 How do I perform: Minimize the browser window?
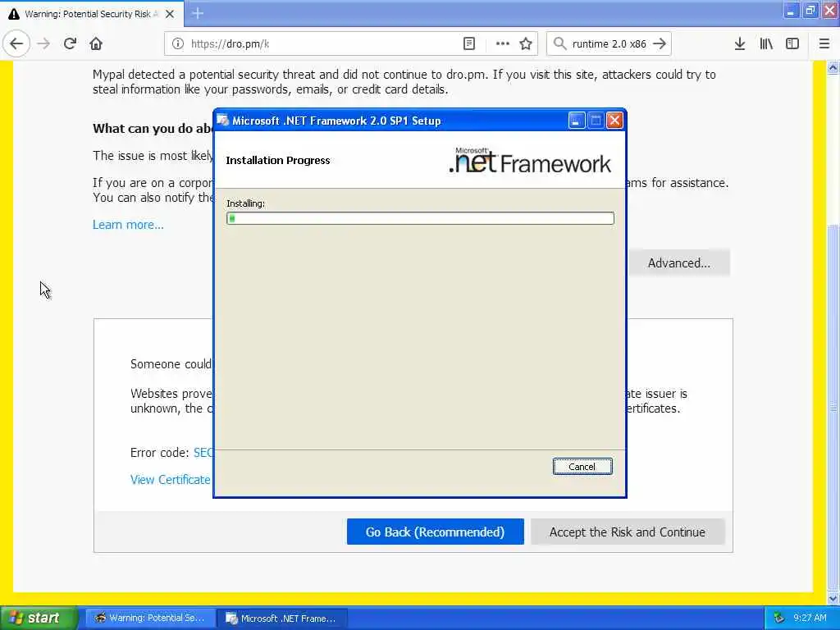(791, 11)
